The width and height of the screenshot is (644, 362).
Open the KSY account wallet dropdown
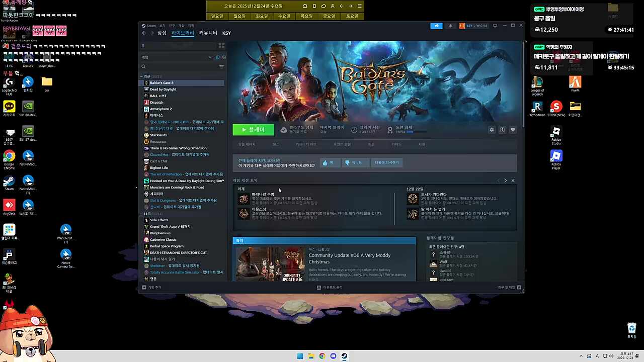pos(473,26)
